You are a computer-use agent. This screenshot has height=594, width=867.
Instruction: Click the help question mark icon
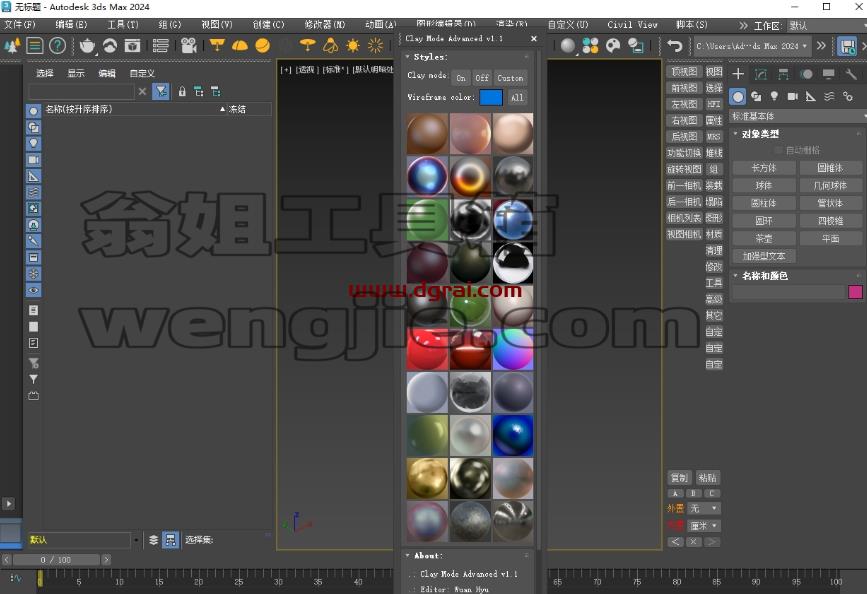click(x=58, y=46)
